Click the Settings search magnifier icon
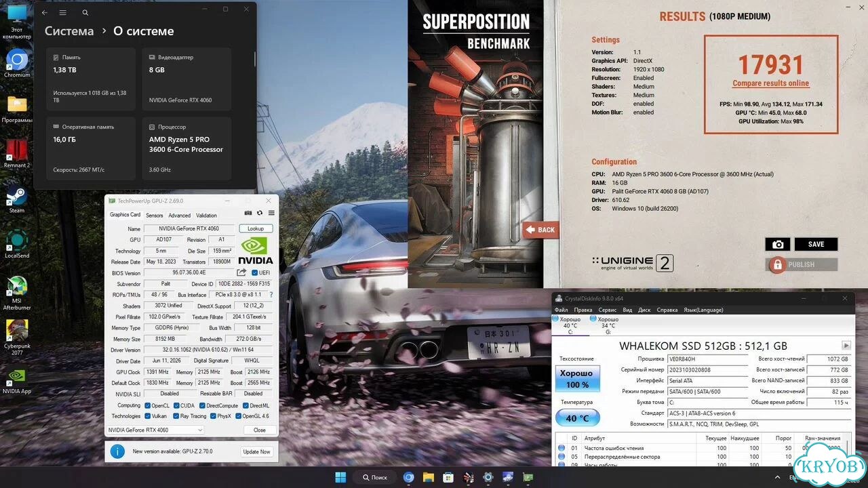 coord(85,12)
